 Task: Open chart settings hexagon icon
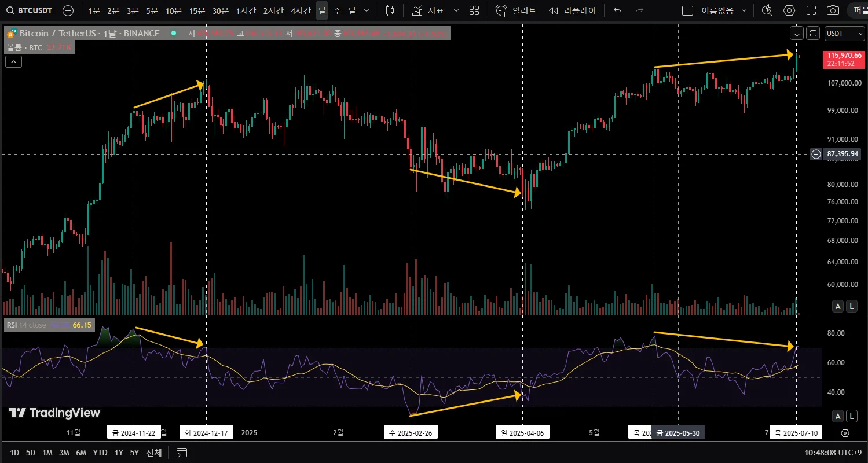click(789, 10)
